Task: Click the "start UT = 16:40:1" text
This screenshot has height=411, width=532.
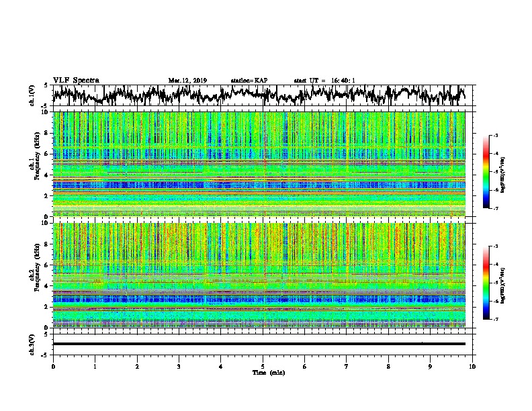Action: pyautogui.click(x=324, y=81)
